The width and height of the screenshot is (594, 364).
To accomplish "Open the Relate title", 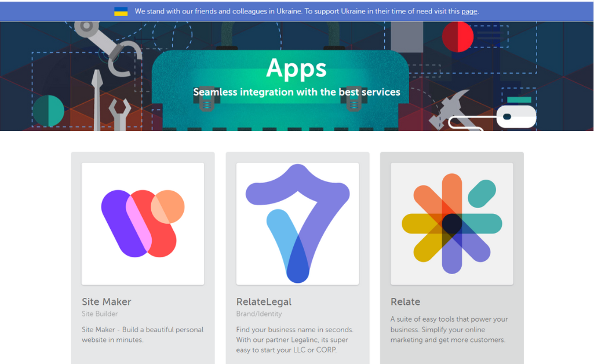I will 405,302.
